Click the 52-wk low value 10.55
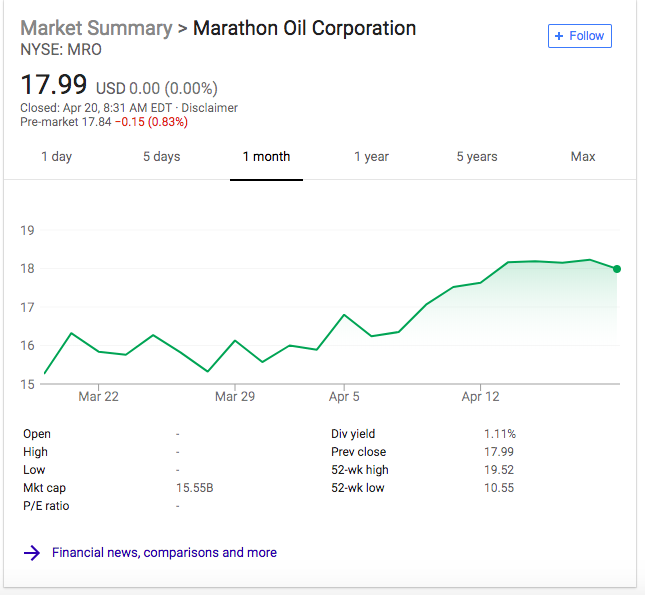Viewport: 645px width, 595px height. [499, 488]
